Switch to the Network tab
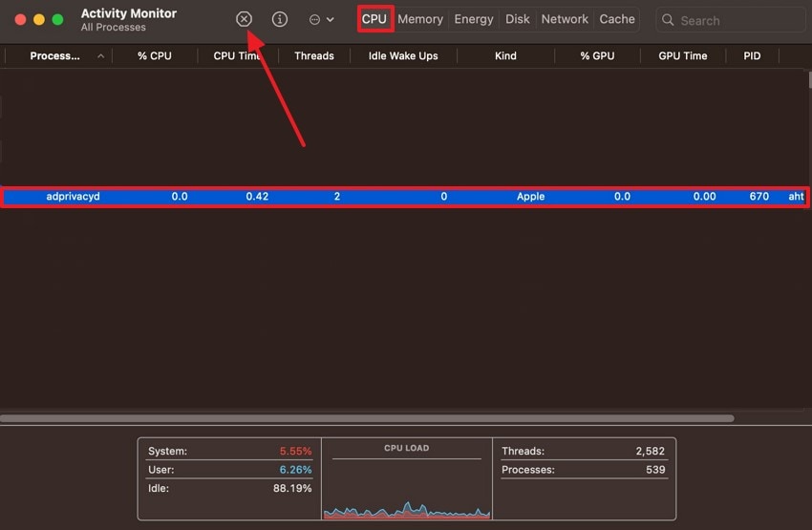This screenshot has width=812, height=530. [565, 19]
